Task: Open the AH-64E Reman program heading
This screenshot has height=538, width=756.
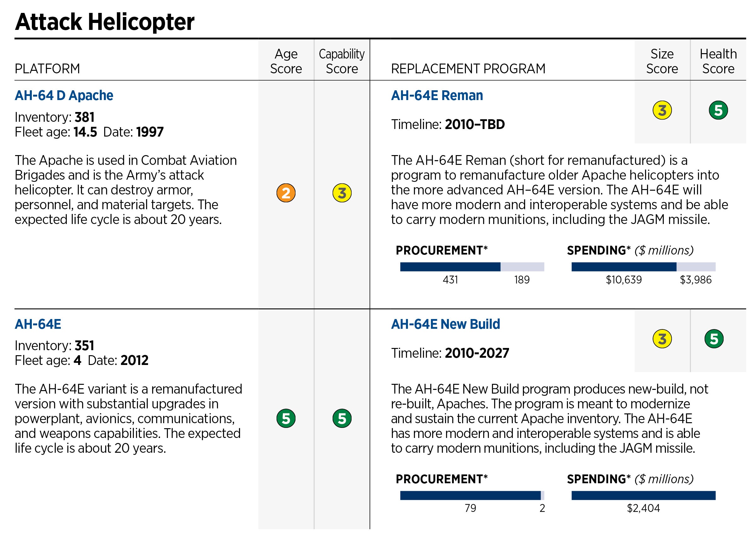Action: pyautogui.click(x=437, y=95)
